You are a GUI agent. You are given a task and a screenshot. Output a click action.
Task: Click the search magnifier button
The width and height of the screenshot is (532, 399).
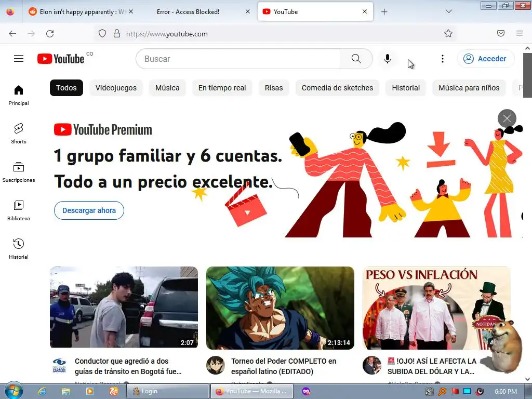tap(356, 59)
